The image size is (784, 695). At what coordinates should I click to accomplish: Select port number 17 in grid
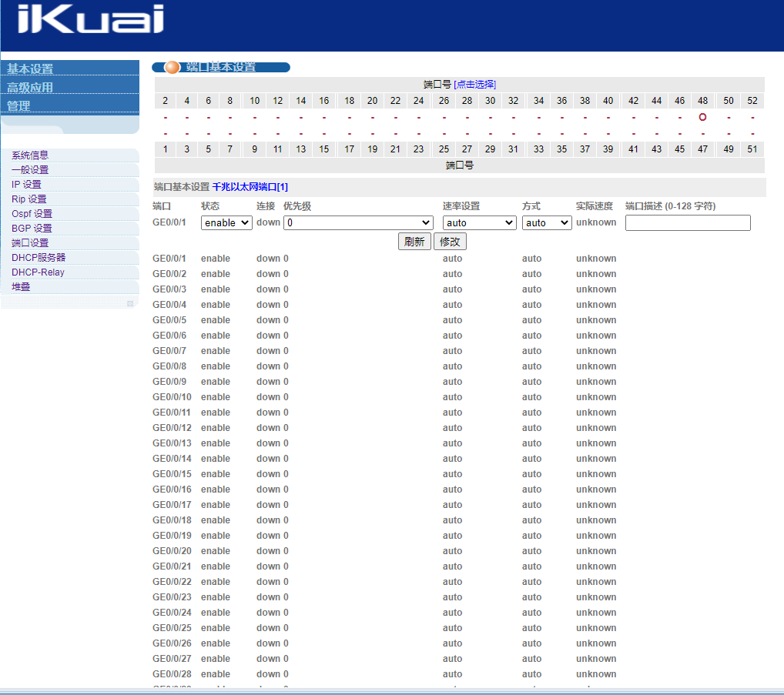tap(349, 149)
